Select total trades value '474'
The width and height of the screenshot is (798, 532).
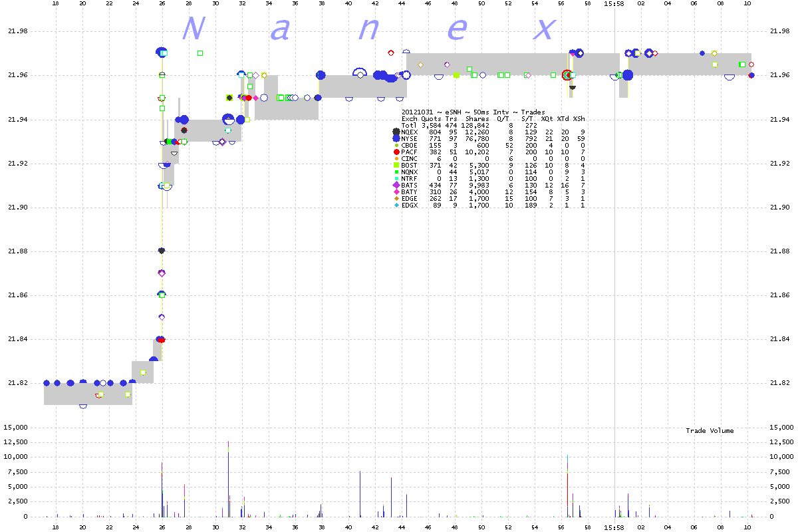pos(450,125)
